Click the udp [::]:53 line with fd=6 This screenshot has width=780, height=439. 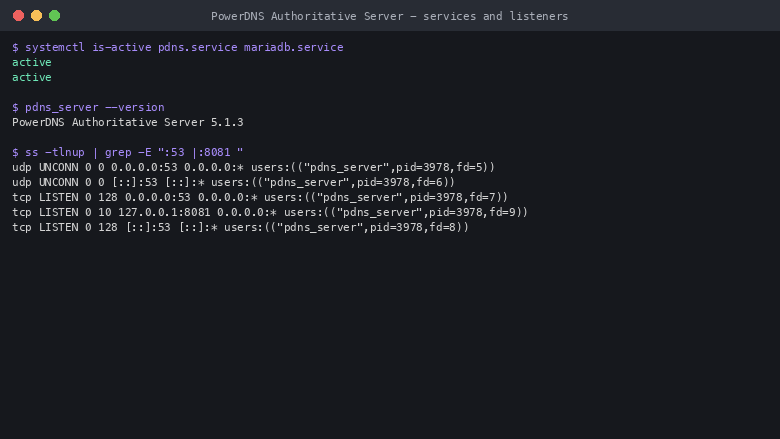(234, 182)
